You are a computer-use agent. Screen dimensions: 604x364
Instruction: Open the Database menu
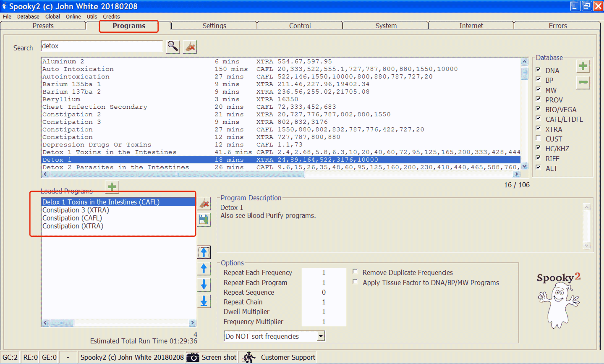28,16
